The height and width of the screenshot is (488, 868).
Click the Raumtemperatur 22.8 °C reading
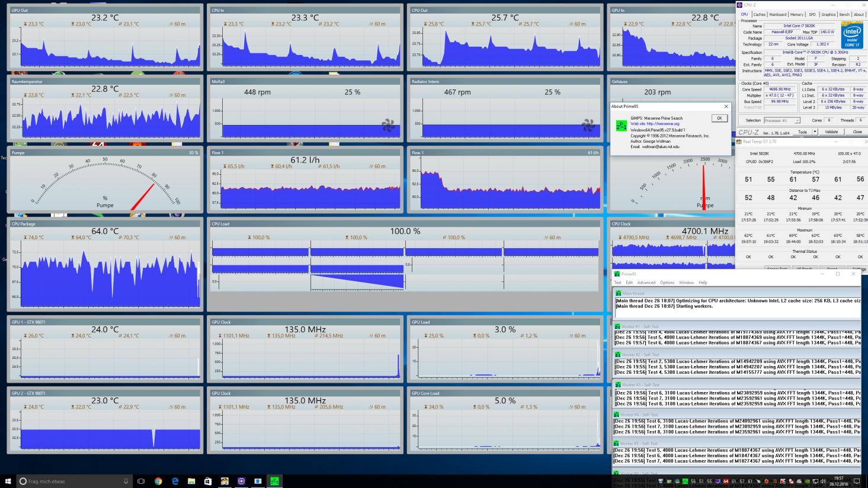click(105, 89)
